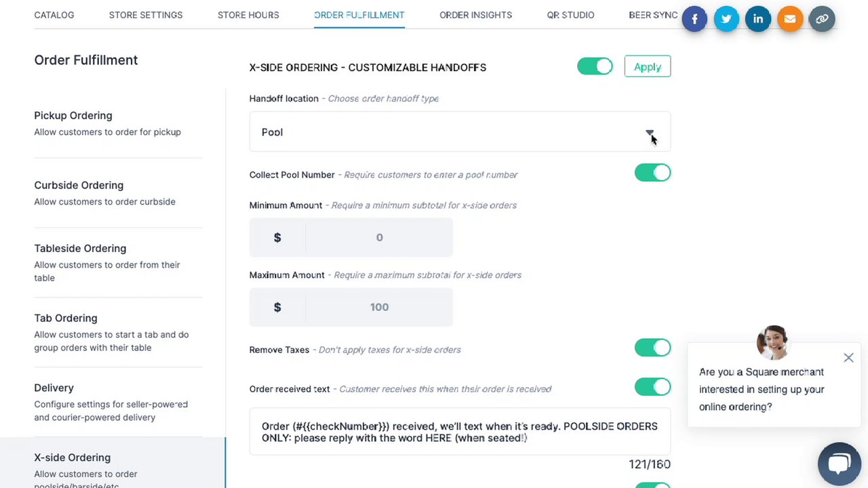
Task: Click the support agent avatar
Action: pos(772,342)
